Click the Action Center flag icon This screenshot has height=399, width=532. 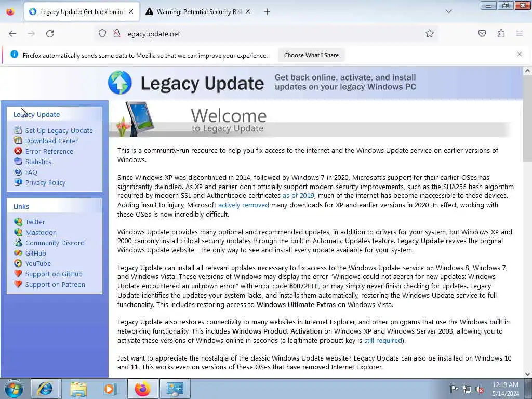pos(454,389)
